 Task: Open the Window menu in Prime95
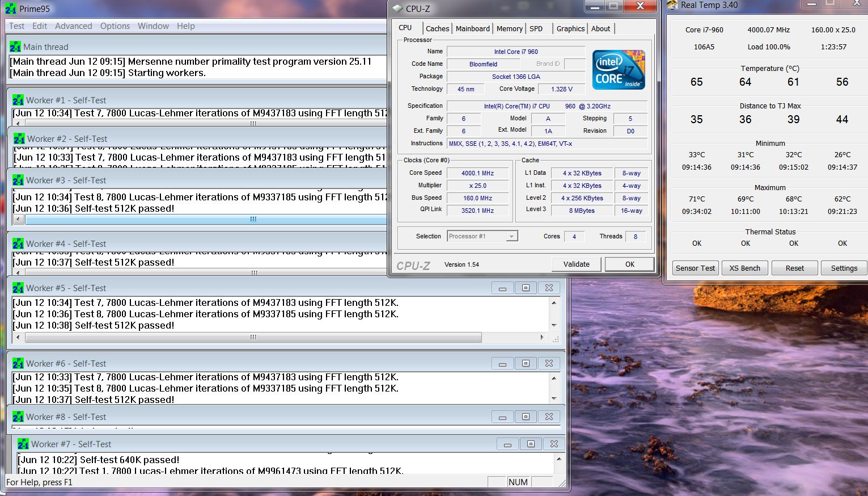(153, 26)
